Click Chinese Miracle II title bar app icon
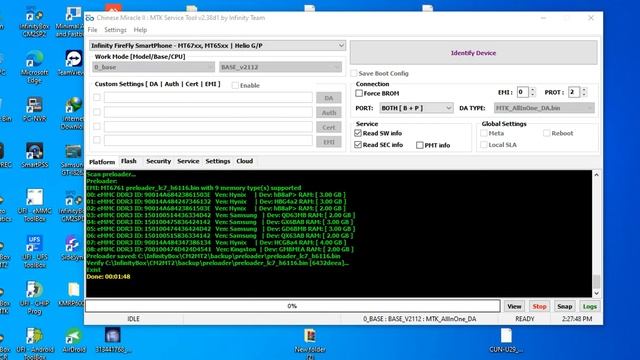The height and width of the screenshot is (360, 640). click(x=90, y=18)
